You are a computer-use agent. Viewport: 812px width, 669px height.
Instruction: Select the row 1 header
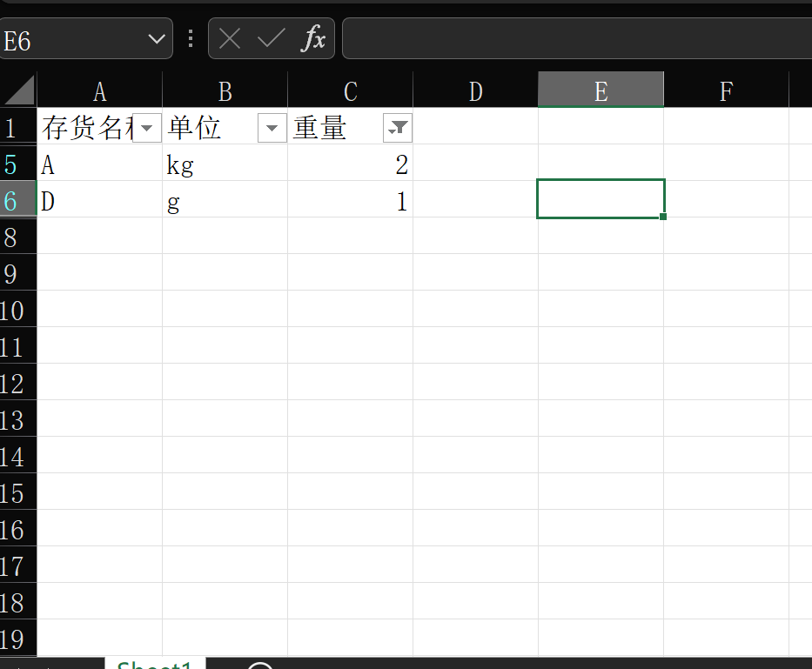[17, 127]
